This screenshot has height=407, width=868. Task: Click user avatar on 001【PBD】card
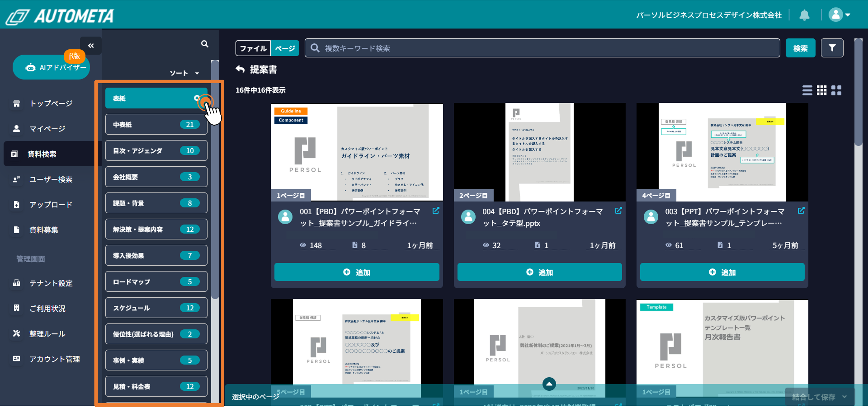(285, 217)
